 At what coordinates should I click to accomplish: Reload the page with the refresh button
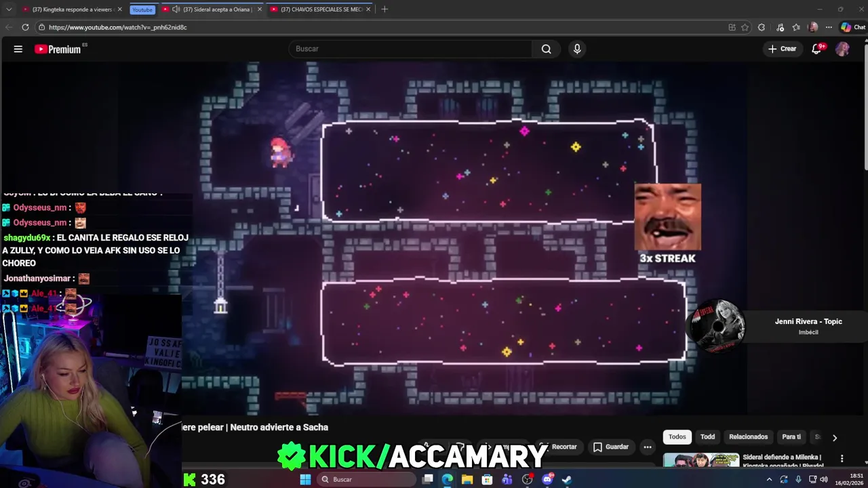pyautogui.click(x=25, y=27)
